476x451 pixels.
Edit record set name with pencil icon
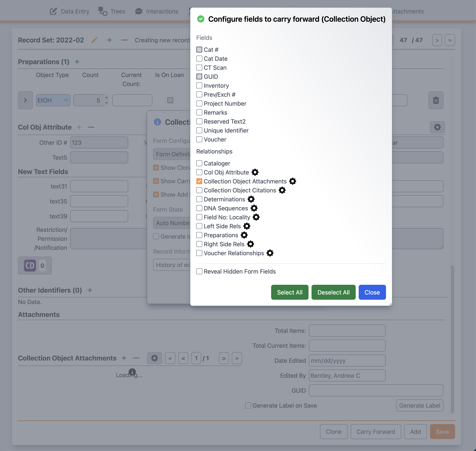(x=94, y=40)
